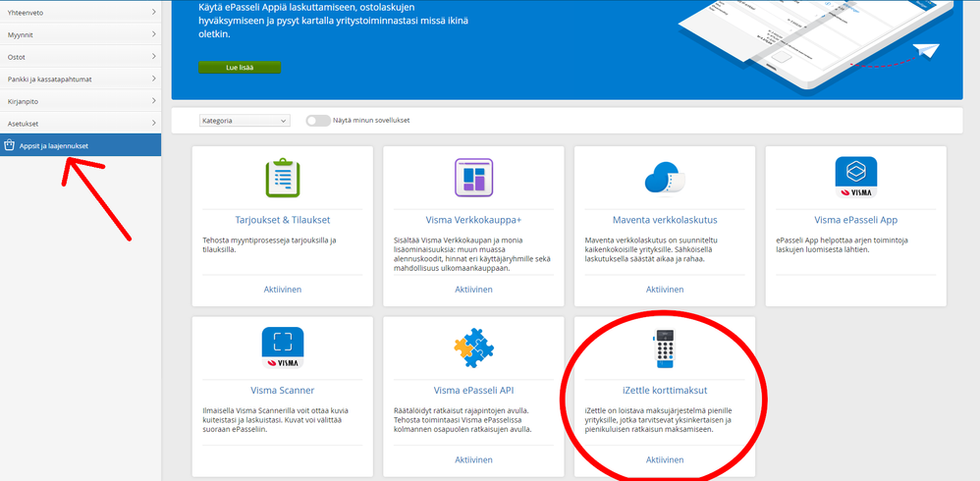Open the Kategoria dropdown

click(245, 121)
